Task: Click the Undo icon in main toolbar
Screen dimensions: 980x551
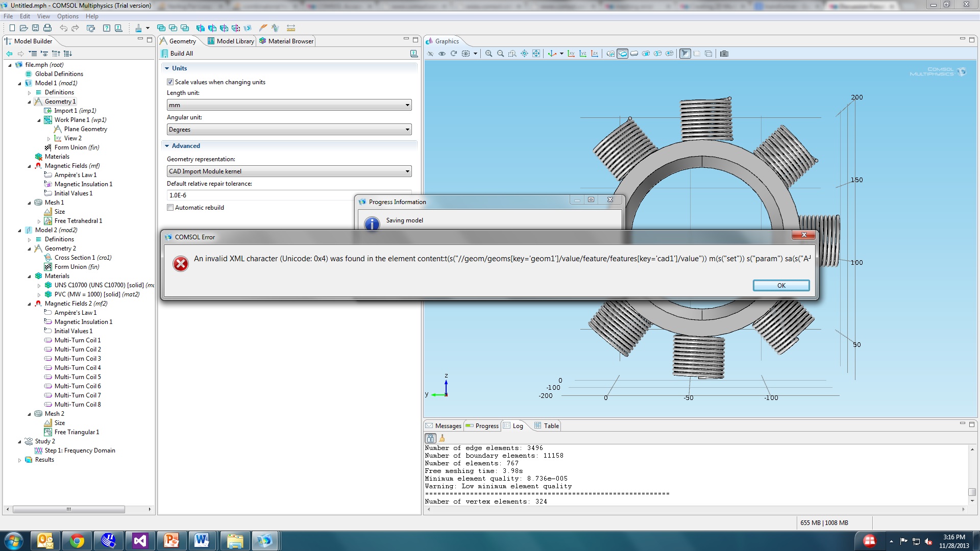Action: [x=63, y=28]
